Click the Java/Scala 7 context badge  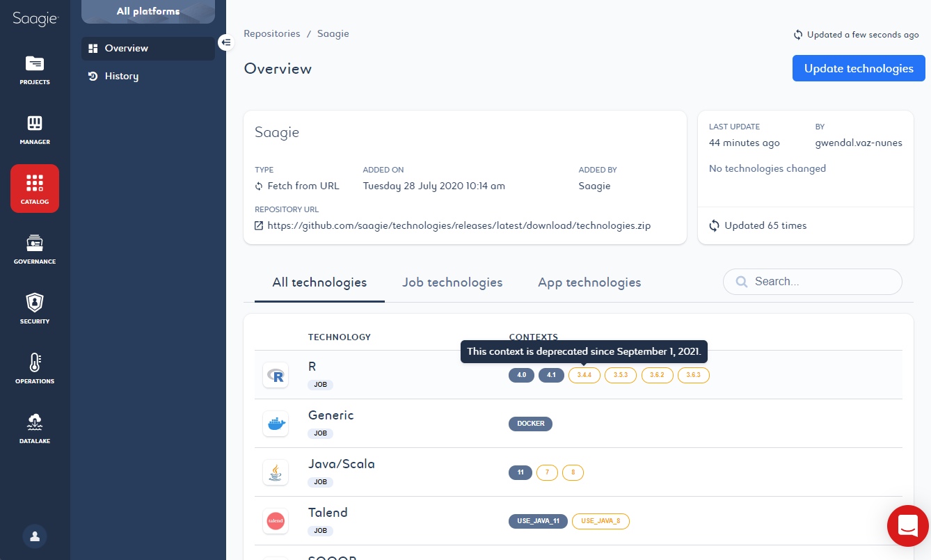pos(547,472)
